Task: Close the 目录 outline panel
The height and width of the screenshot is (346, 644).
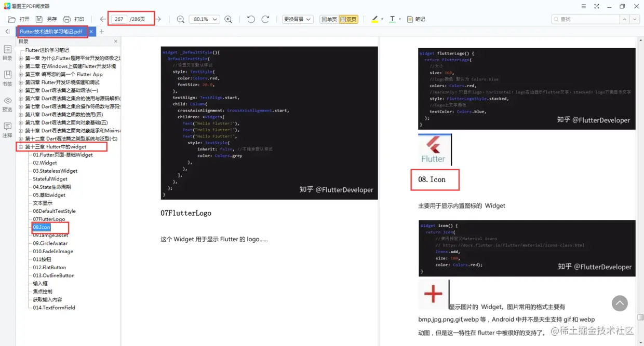Action: 116,41
